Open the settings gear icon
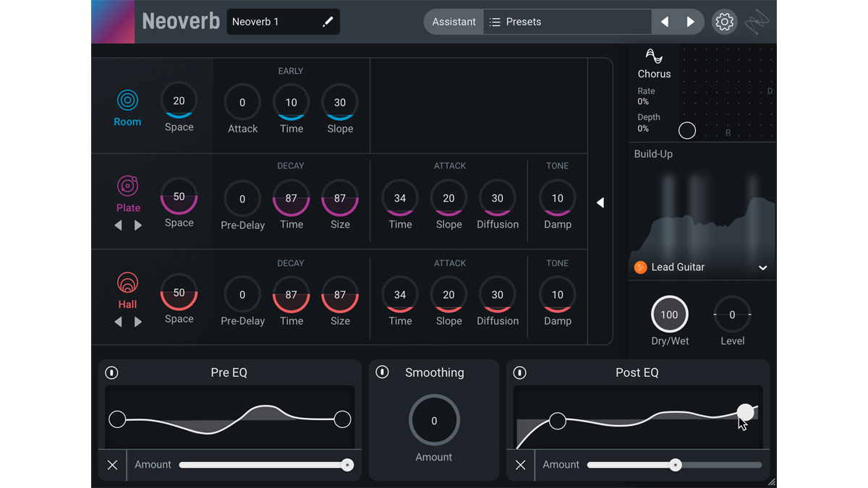 [x=724, y=22]
